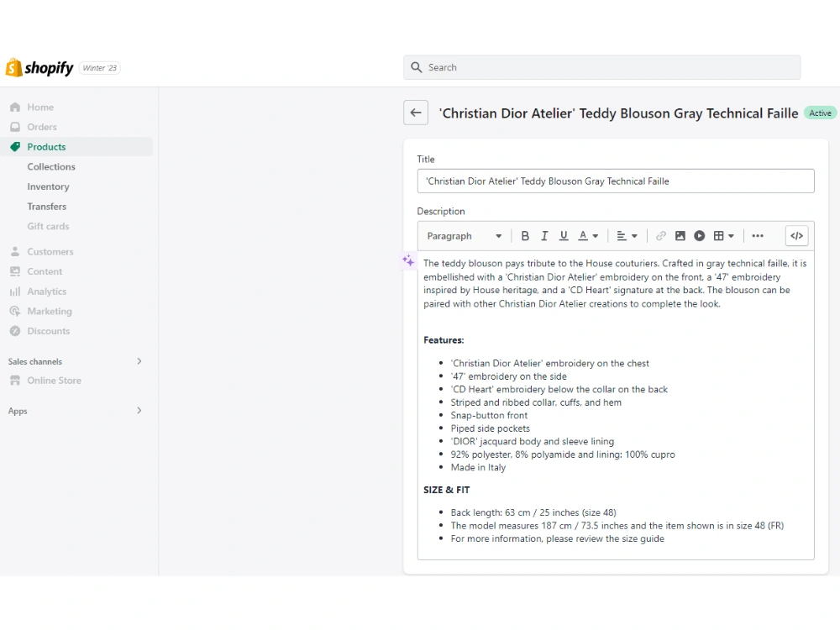The height and width of the screenshot is (630, 840).
Task: Open the Shopify Magic AI assistant sparkle icon
Action: (x=408, y=261)
